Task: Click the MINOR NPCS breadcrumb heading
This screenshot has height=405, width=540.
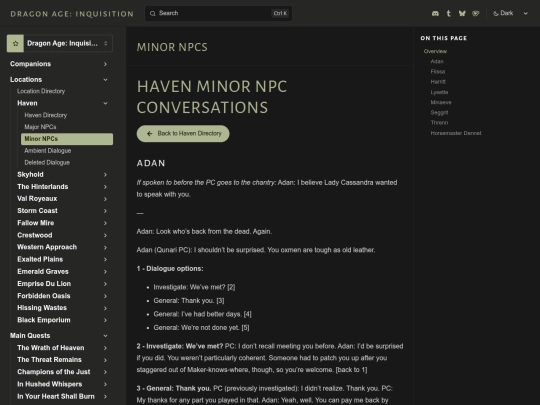Action: 172,47
